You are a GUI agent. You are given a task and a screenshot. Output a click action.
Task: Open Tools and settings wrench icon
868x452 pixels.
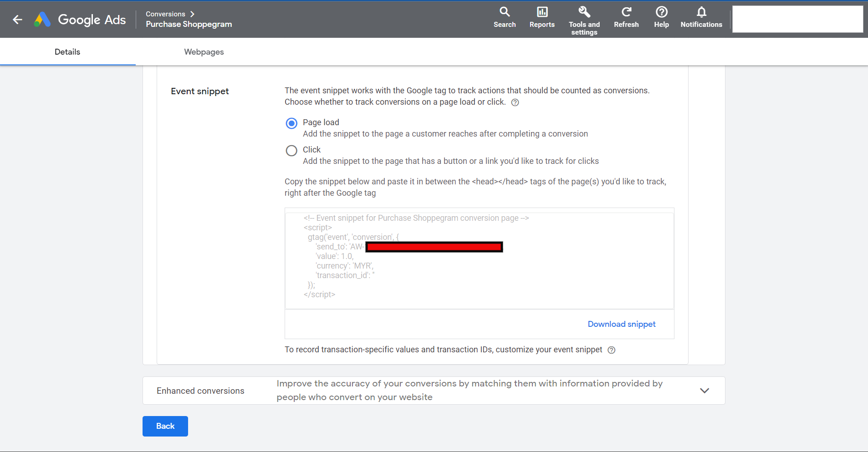click(584, 12)
